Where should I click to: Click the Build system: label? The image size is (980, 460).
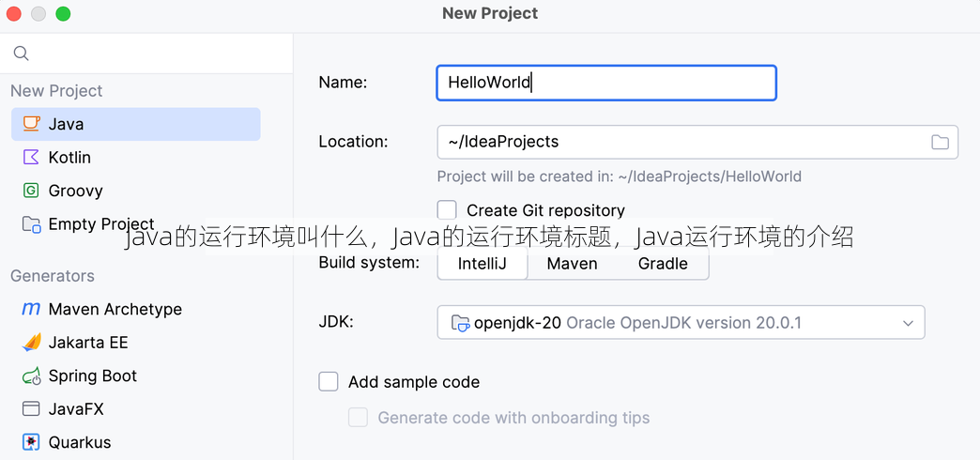click(x=369, y=263)
